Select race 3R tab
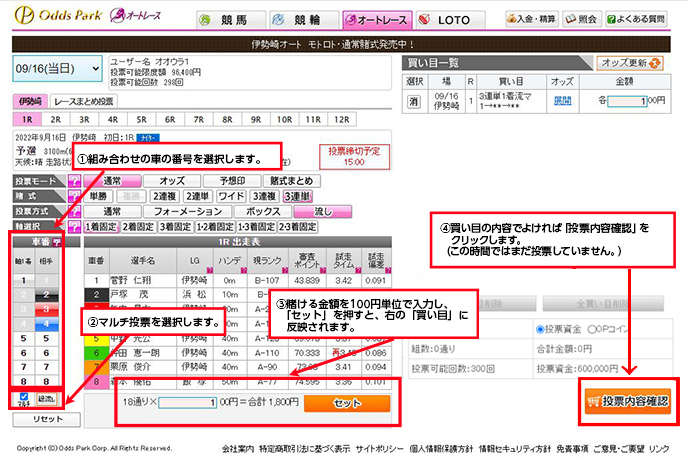This screenshot has width=688, height=471. pyautogui.click(x=84, y=119)
